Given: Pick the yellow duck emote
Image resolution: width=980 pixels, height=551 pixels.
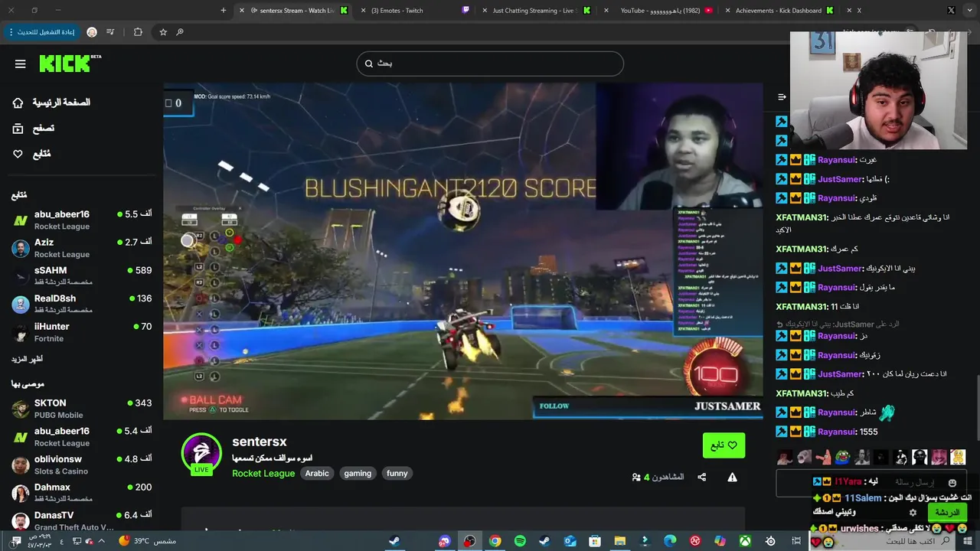Looking at the screenshot, I should click(958, 458).
